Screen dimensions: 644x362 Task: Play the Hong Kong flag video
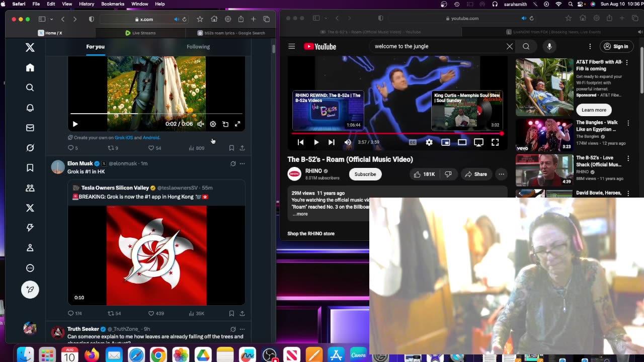(x=156, y=255)
